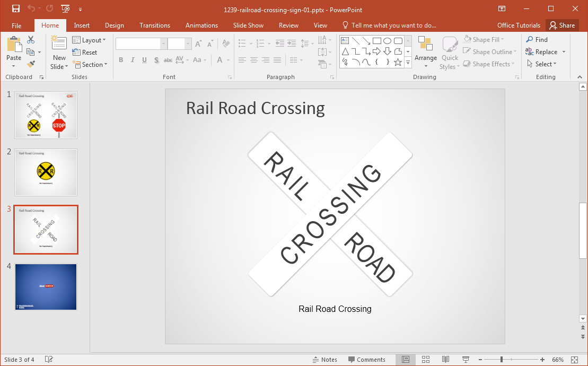Expand the Layout dropdown
The image size is (588, 366).
pyautogui.click(x=89, y=40)
